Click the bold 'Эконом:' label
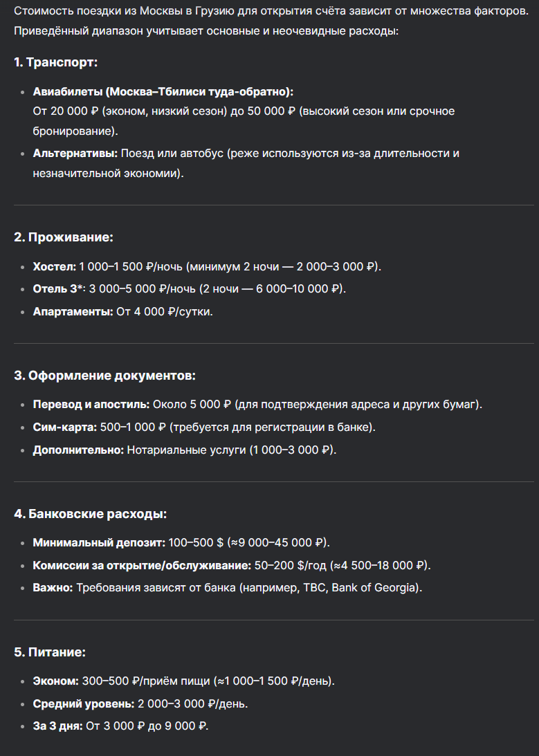 pos(55,681)
